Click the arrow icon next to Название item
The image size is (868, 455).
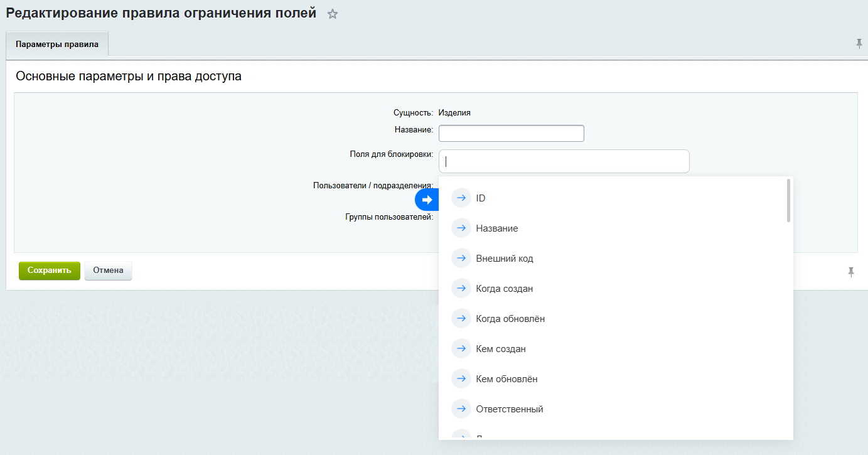tap(461, 228)
